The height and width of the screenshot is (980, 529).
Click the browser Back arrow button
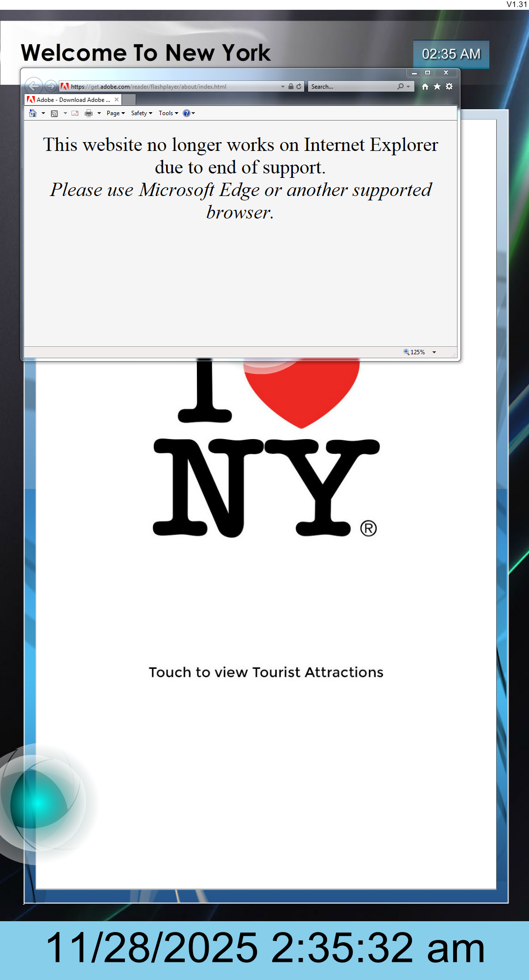(33, 86)
